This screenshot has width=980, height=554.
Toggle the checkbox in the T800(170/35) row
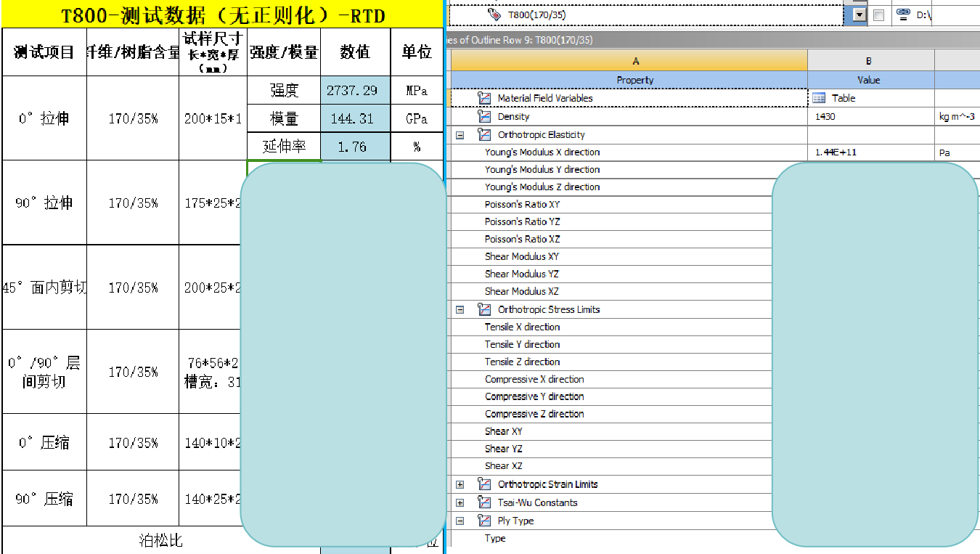coord(878,15)
